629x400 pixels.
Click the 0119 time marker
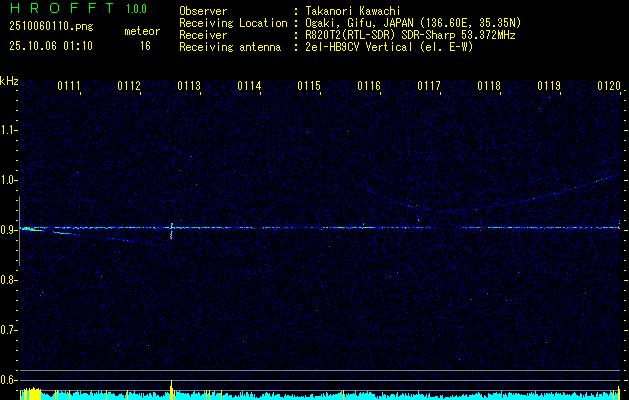point(549,85)
